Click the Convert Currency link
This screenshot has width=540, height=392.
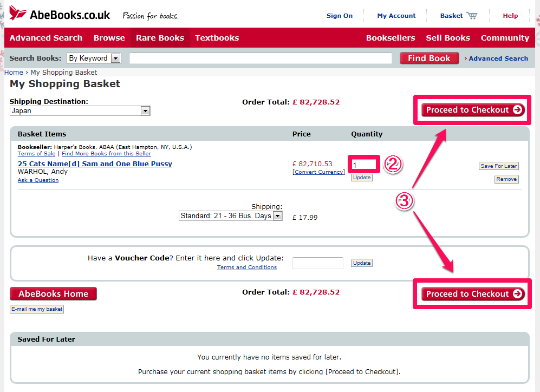pos(318,172)
